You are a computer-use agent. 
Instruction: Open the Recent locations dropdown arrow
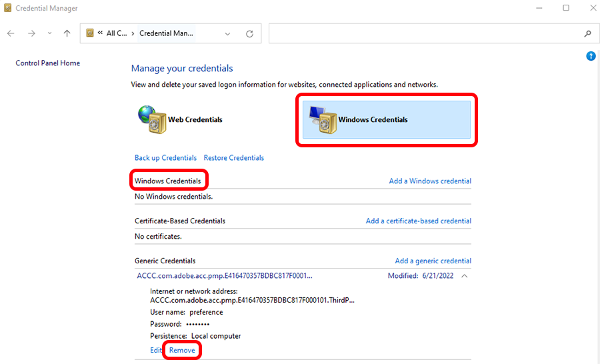[49, 33]
